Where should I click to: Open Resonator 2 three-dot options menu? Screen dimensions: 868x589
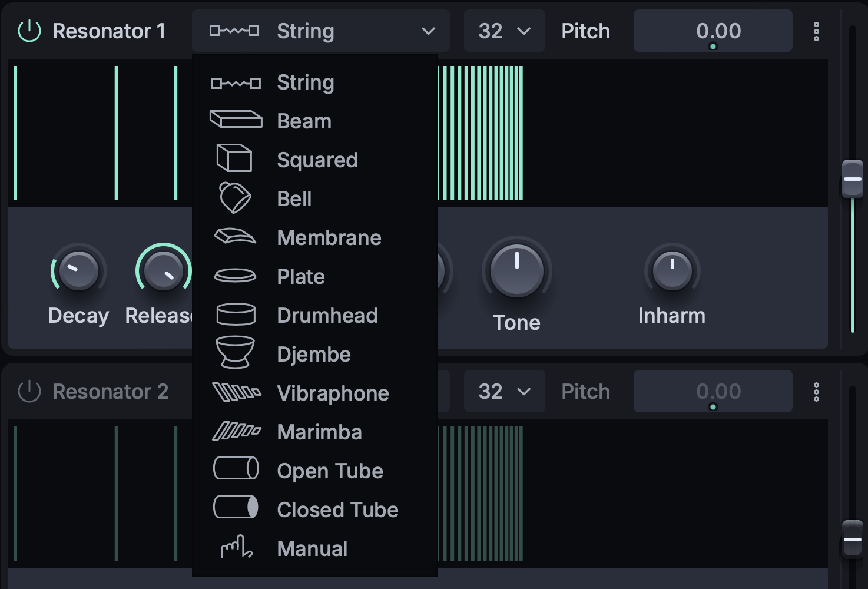(816, 392)
